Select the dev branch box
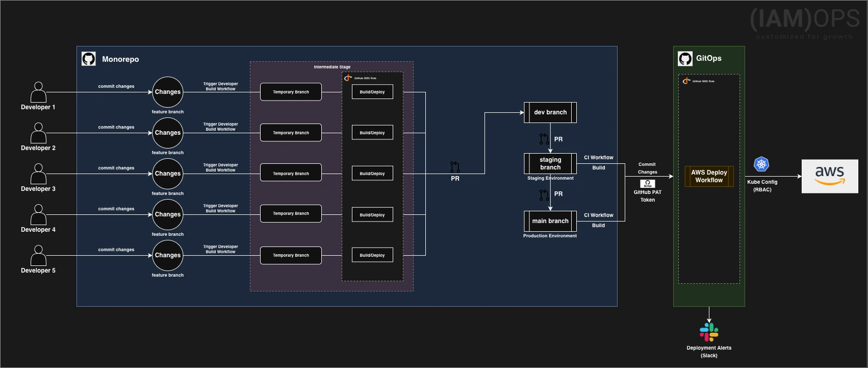 (550, 112)
